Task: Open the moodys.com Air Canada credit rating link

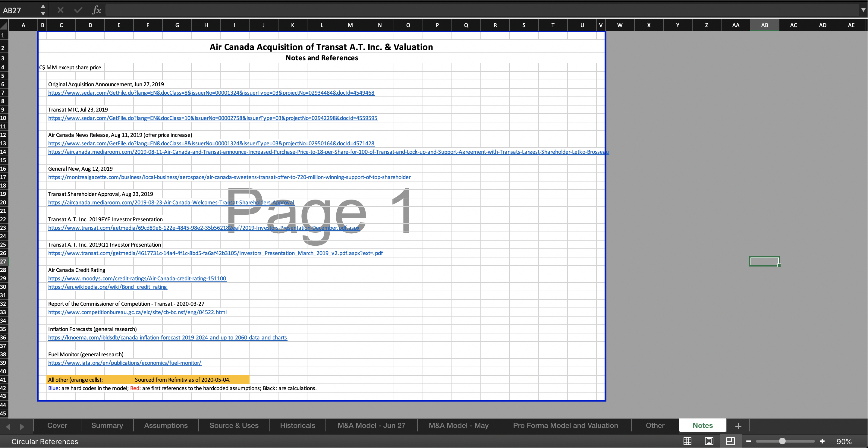Action: 137,279
